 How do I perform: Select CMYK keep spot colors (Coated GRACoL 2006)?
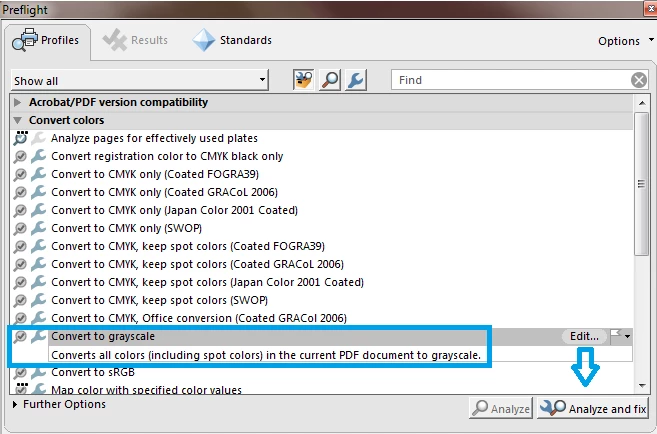tap(197, 264)
